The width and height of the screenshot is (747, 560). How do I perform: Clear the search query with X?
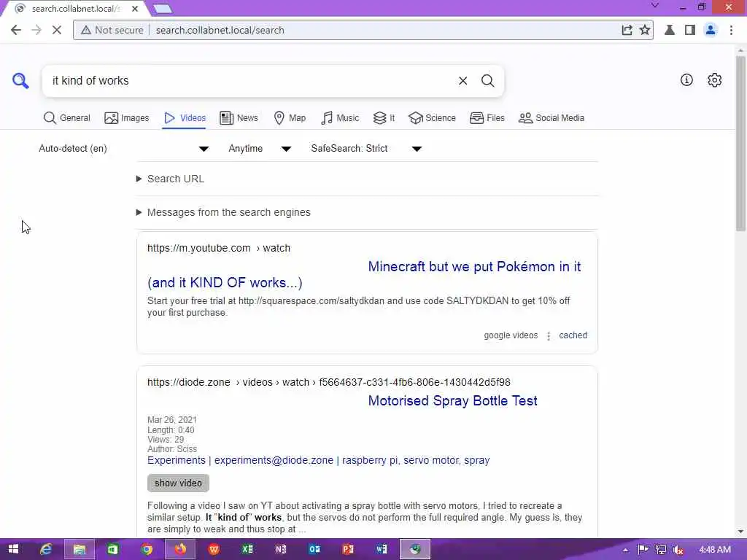(462, 81)
